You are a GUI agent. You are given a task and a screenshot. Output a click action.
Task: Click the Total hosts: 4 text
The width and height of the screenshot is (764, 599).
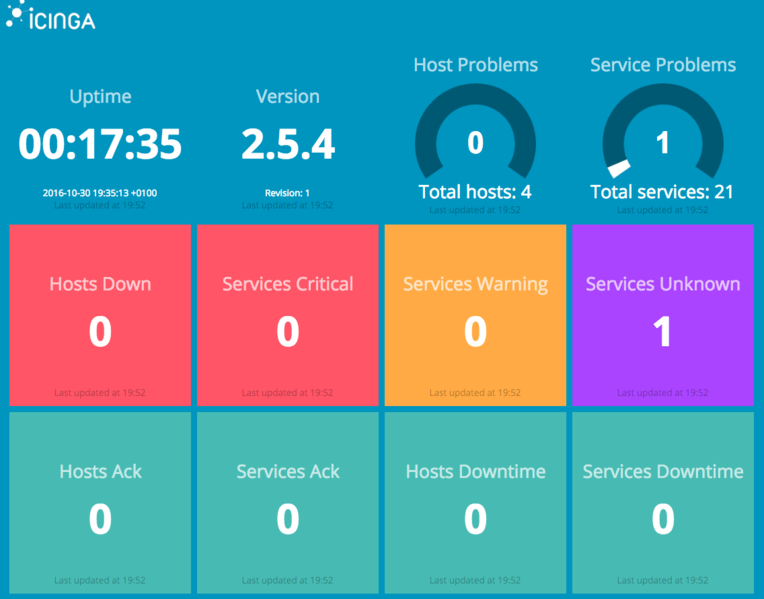point(475,192)
